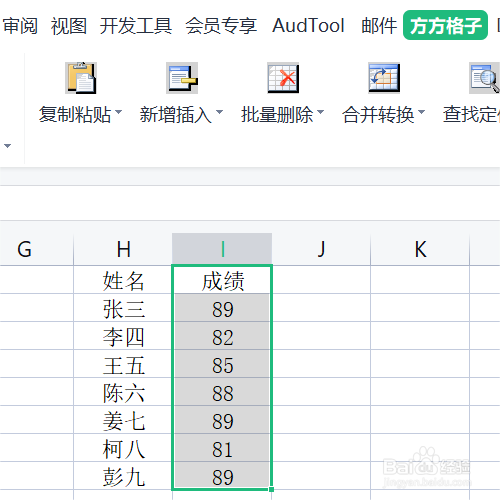Click the 新增插入 button label
Image resolution: width=500 pixels, height=500 pixels.
coord(176,115)
